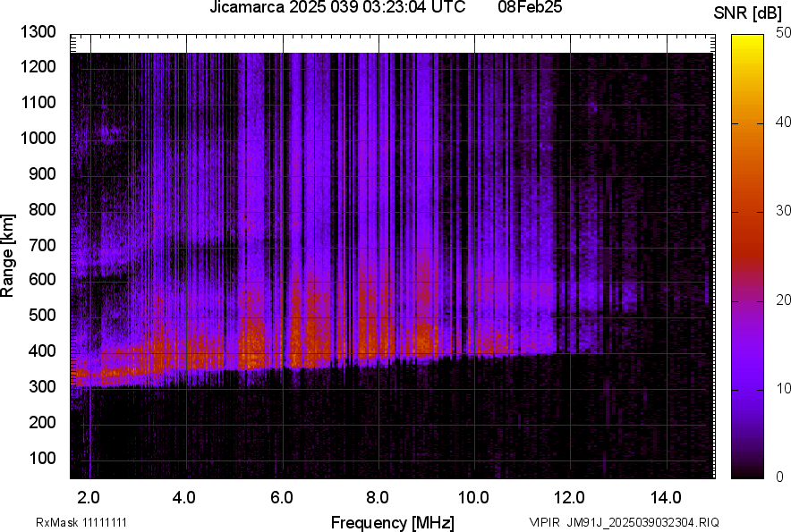Click the VIPIR JM91J .RIQ filename label
This screenshot has width=791, height=532.
tap(624, 522)
